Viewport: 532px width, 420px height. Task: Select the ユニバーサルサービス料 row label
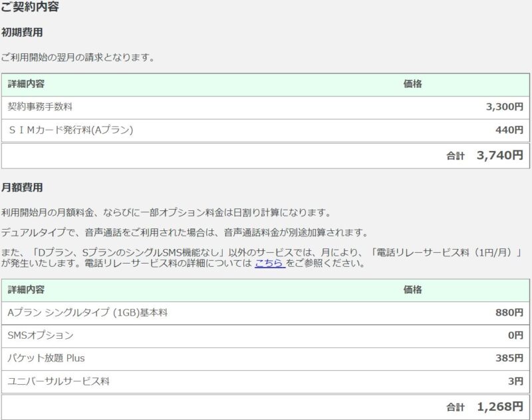(59, 381)
